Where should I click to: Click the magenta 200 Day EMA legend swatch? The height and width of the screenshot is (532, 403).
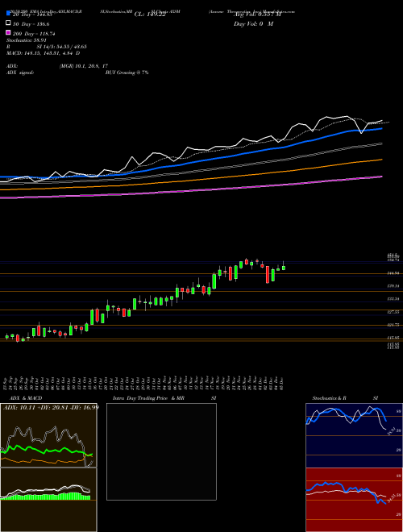8,32
